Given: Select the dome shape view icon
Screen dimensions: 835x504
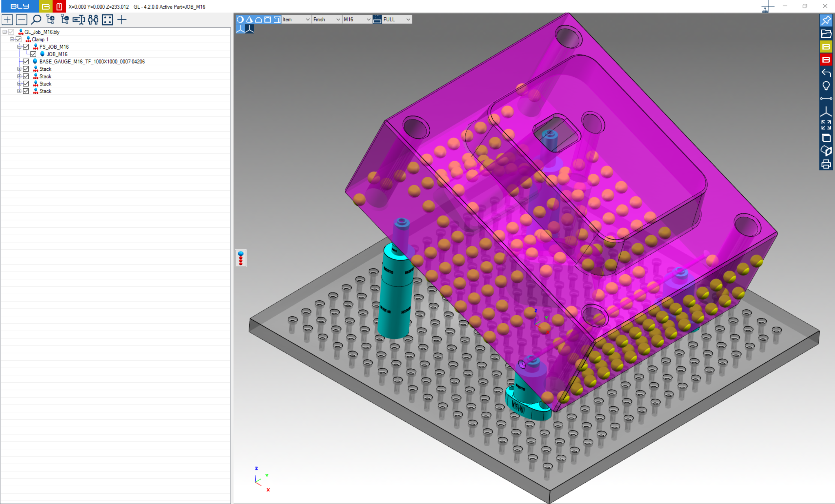Looking at the screenshot, I should coord(259,19).
